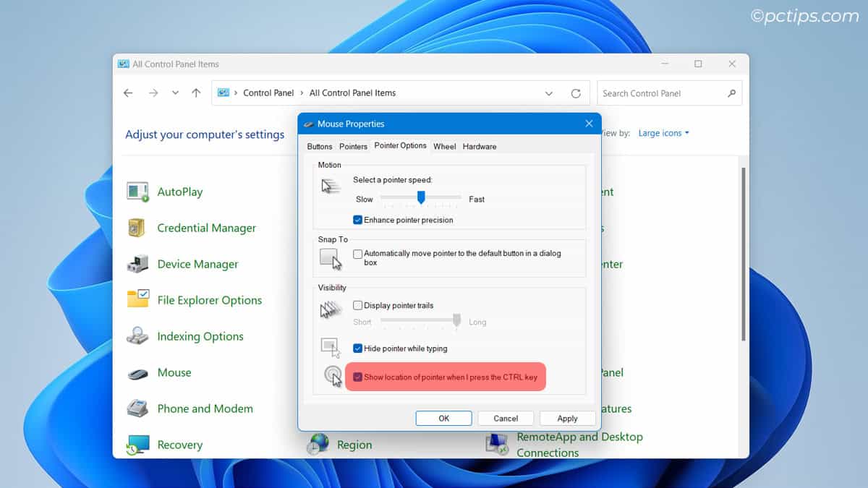Uncheck Hide pointer while typing
868x488 pixels.
click(357, 348)
